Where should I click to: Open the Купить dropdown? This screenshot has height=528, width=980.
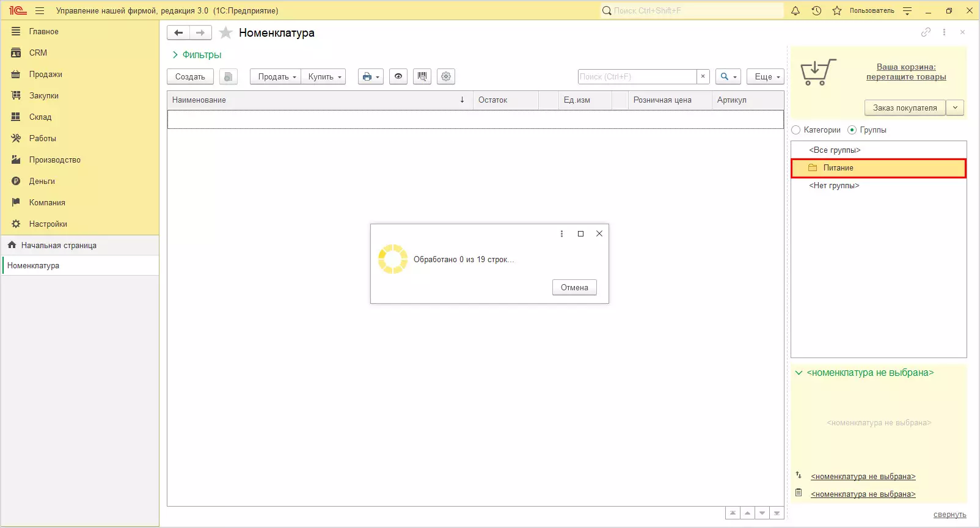(323, 76)
